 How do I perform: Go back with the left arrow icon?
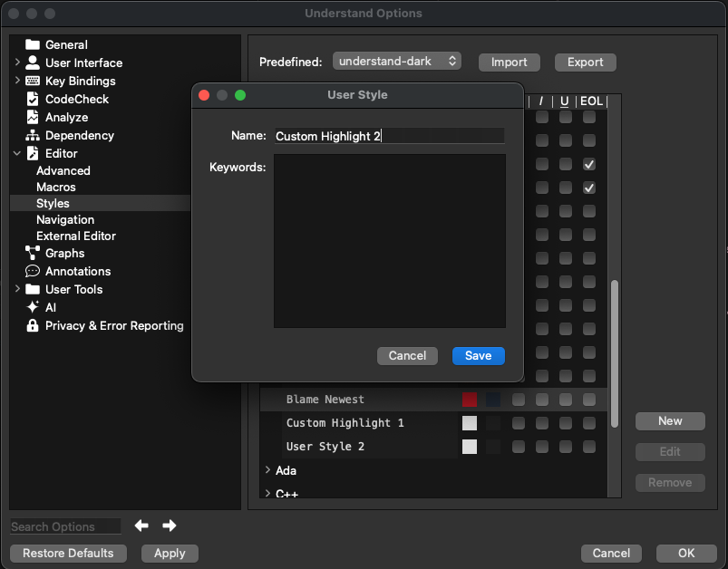click(x=141, y=526)
